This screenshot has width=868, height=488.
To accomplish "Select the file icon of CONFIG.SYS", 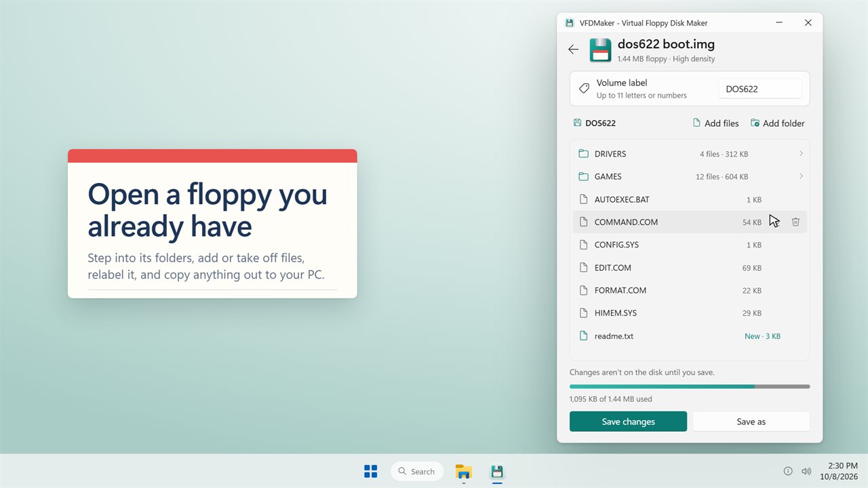I will [x=583, y=245].
